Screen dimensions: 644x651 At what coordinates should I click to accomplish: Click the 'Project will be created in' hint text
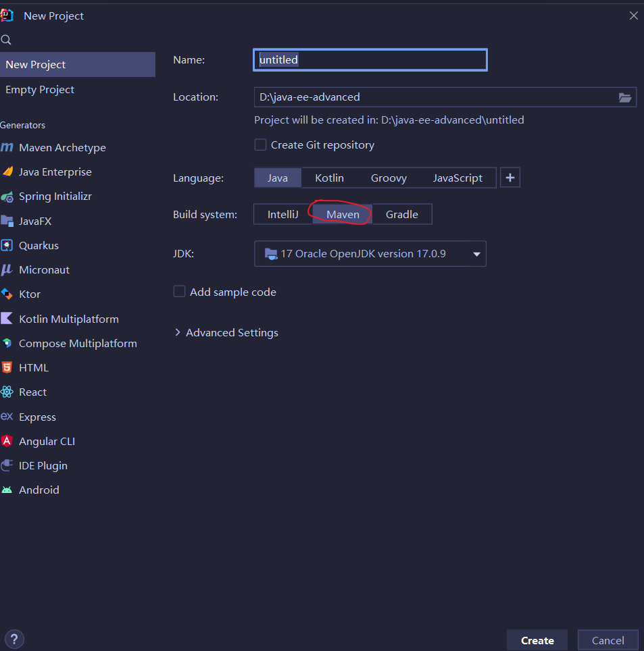click(x=389, y=120)
